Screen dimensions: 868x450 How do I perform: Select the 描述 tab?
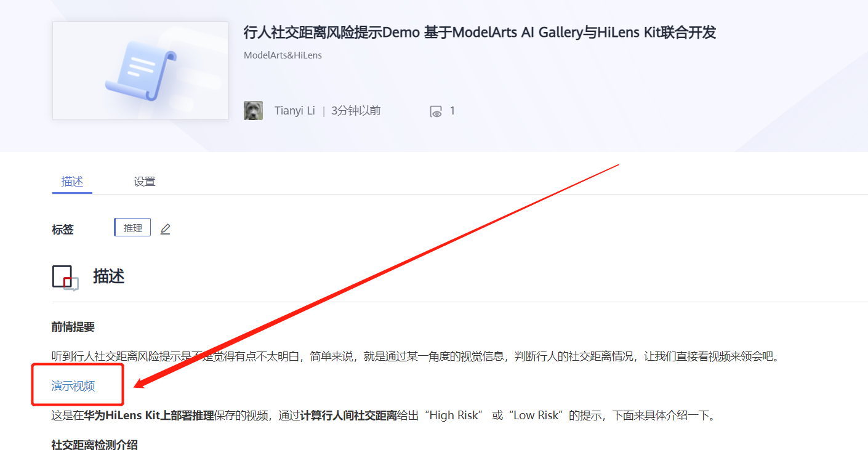pyautogui.click(x=72, y=182)
